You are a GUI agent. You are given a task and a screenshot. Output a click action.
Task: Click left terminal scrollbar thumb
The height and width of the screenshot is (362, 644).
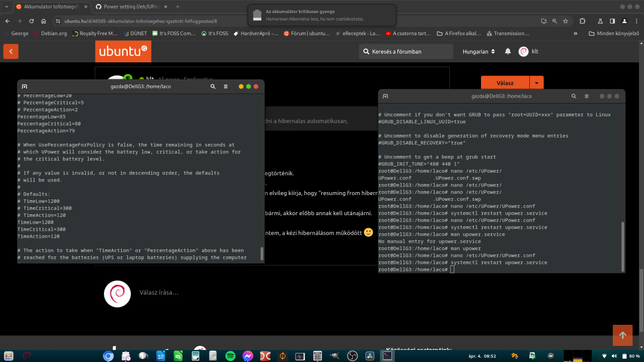[x=262, y=254]
